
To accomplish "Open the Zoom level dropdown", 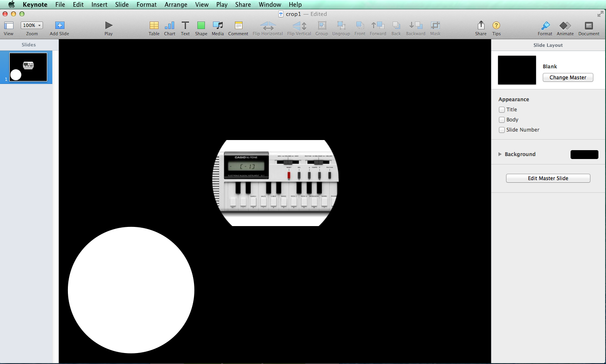I will [x=32, y=25].
